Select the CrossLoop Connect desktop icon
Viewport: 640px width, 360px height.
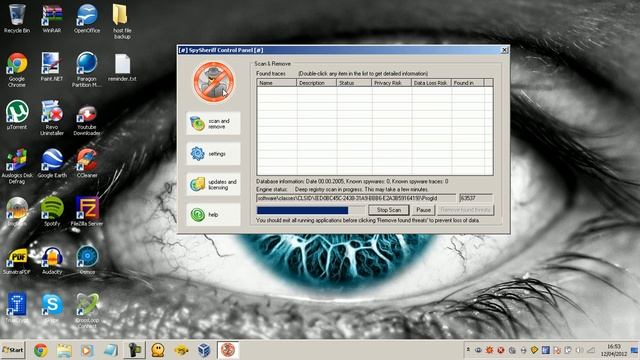(x=87, y=311)
